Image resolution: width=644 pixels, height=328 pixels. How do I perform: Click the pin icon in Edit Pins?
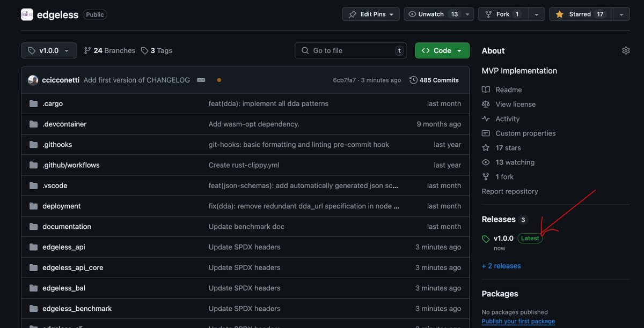[352, 14]
